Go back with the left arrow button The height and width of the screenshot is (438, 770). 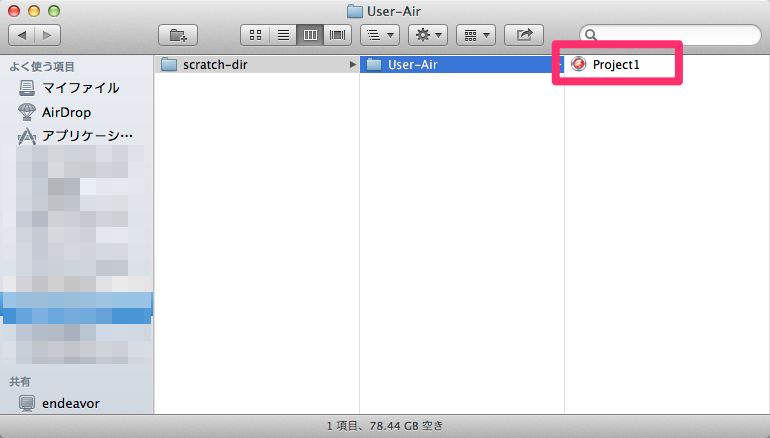22,35
